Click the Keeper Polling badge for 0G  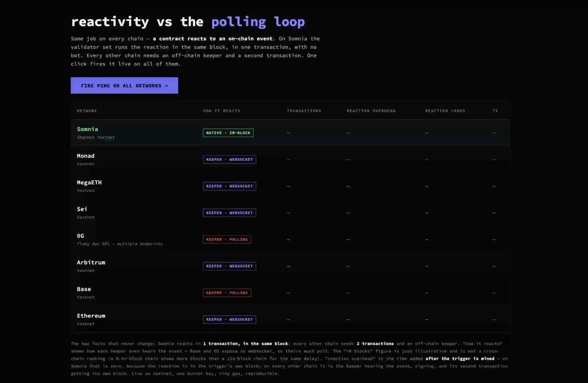click(227, 240)
